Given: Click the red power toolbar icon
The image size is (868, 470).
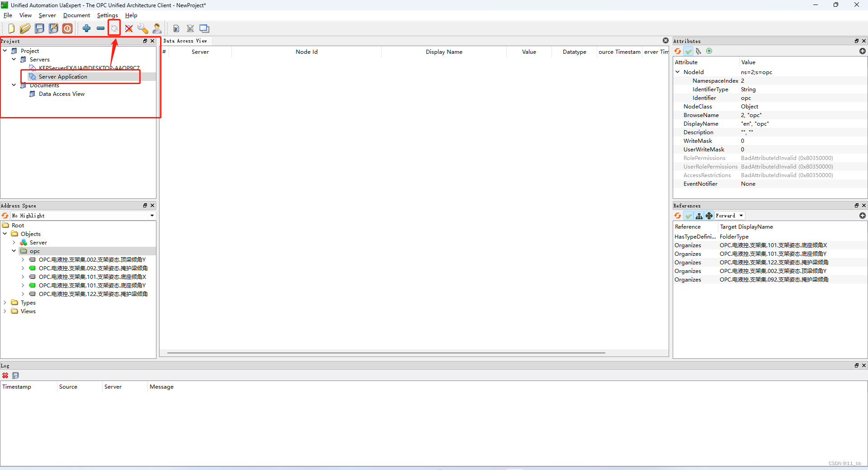Looking at the screenshot, I should click(67, 28).
